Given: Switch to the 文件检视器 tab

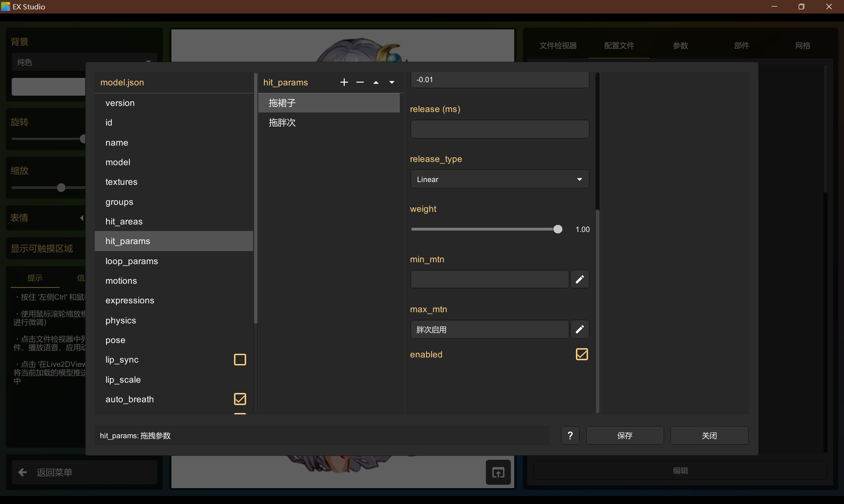Looking at the screenshot, I should point(558,46).
